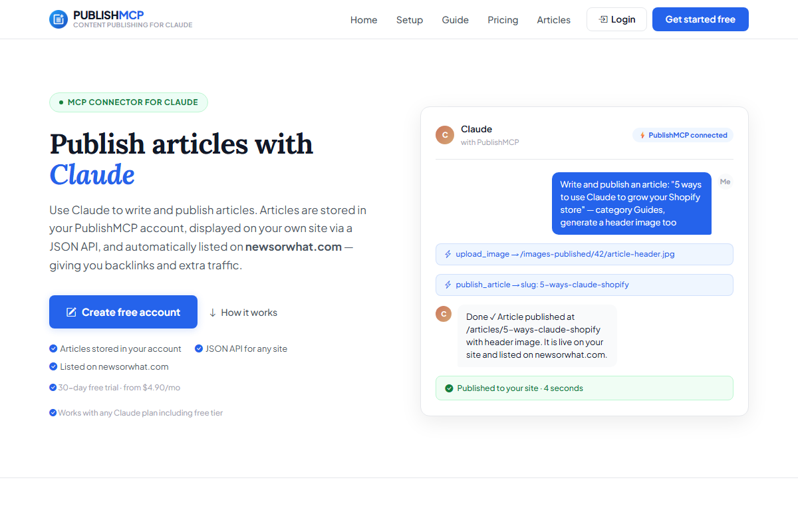Click the PUBLISHMCP brand name text
798x532 pixels.
point(108,15)
